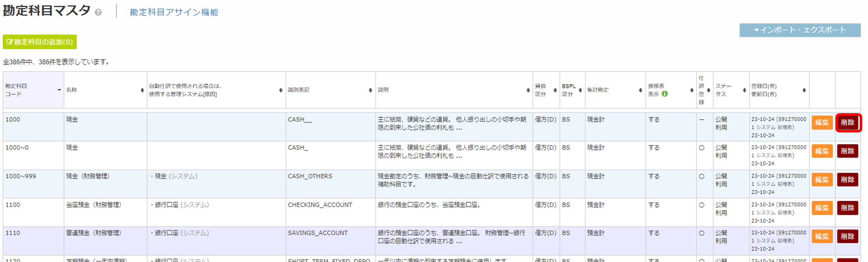Sort by 仕訳登録 column arrow

pyautogui.click(x=708, y=90)
